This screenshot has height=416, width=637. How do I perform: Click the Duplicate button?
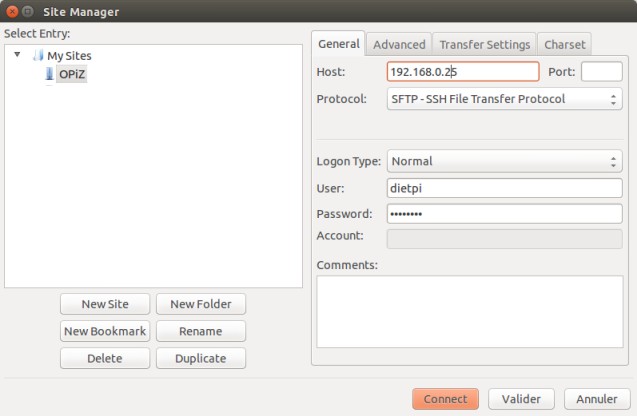(x=198, y=358)
